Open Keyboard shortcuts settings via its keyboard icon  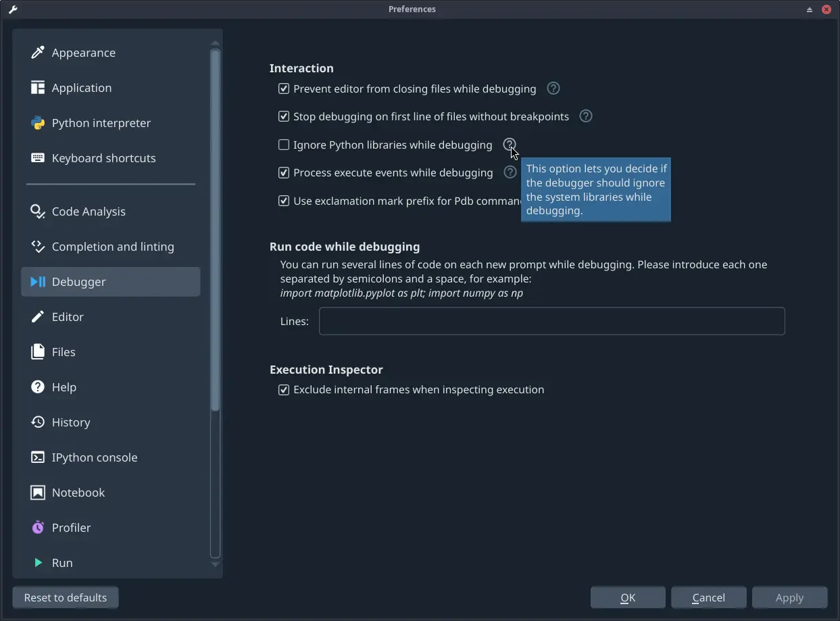coord(36,157)
